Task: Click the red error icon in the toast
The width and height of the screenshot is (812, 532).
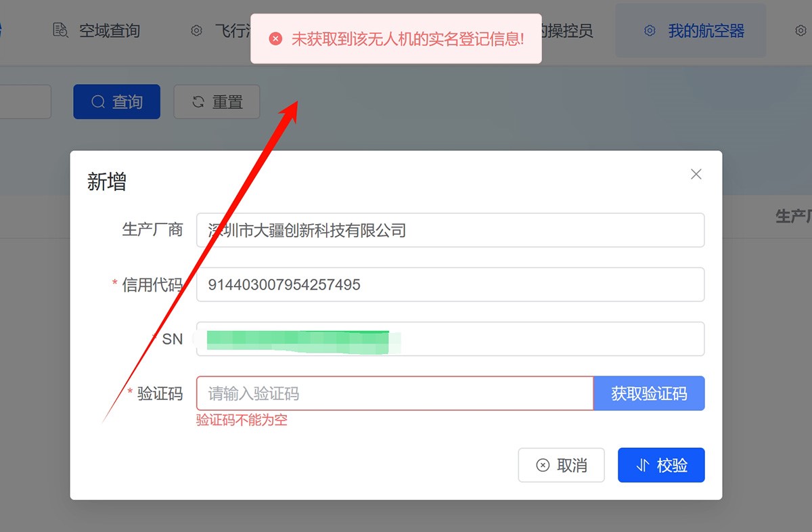Action: pos(275,39)
